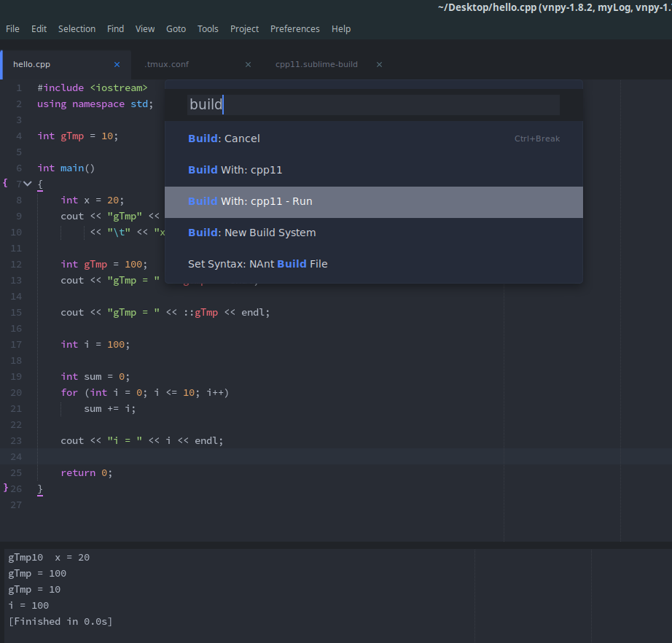The width and height of the screenshot is (672, 643).
Task: Run 'Build With: cpp11 - Run' command
Action: click(x=374, y=201)
